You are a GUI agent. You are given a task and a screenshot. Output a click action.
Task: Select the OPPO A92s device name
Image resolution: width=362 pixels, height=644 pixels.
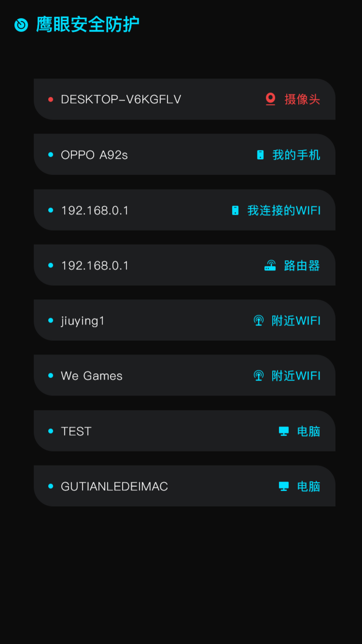[x=94, y=155]
